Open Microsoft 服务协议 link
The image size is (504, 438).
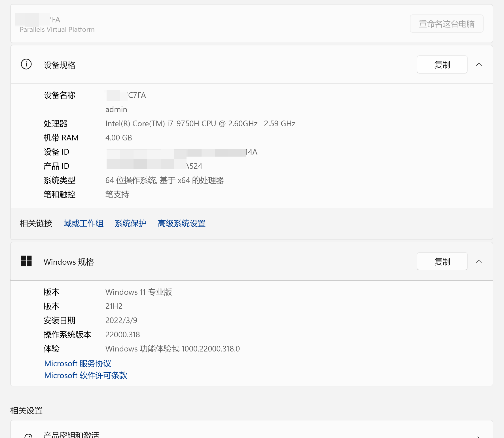tap(78, 363)
